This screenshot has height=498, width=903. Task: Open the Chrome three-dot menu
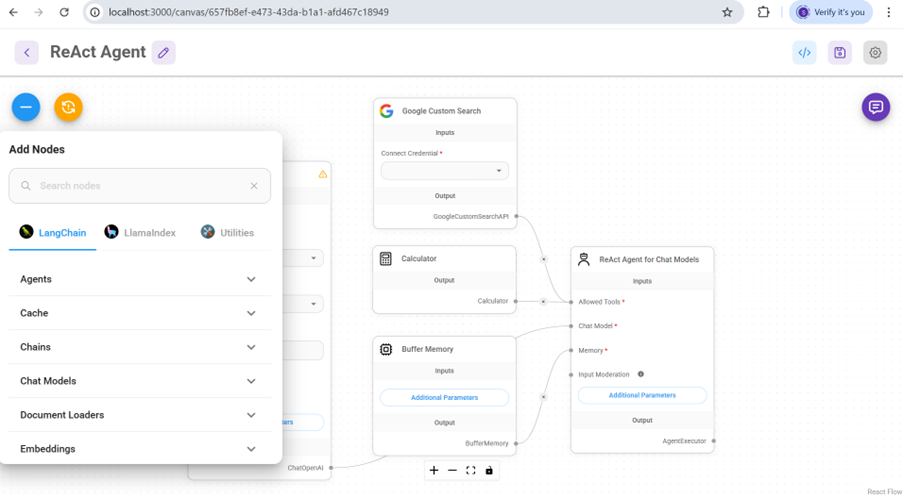[889, 12]
